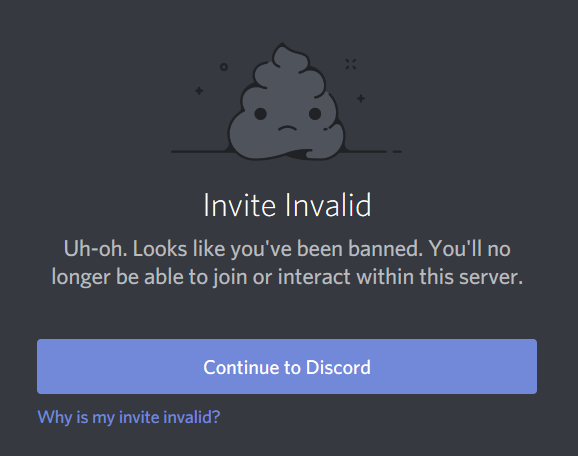This screenshot has height=456, width=578.
Task: Click the poop character's right eye
Action: coord(315,114)
